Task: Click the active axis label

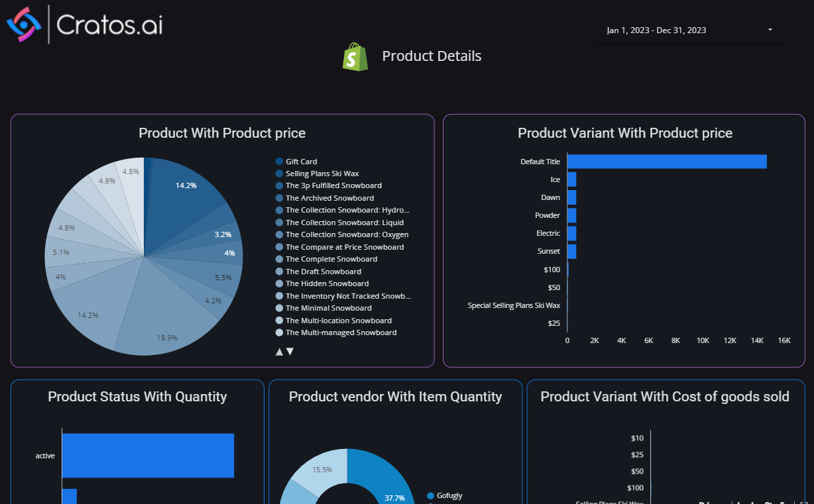Action: [45, 456]
